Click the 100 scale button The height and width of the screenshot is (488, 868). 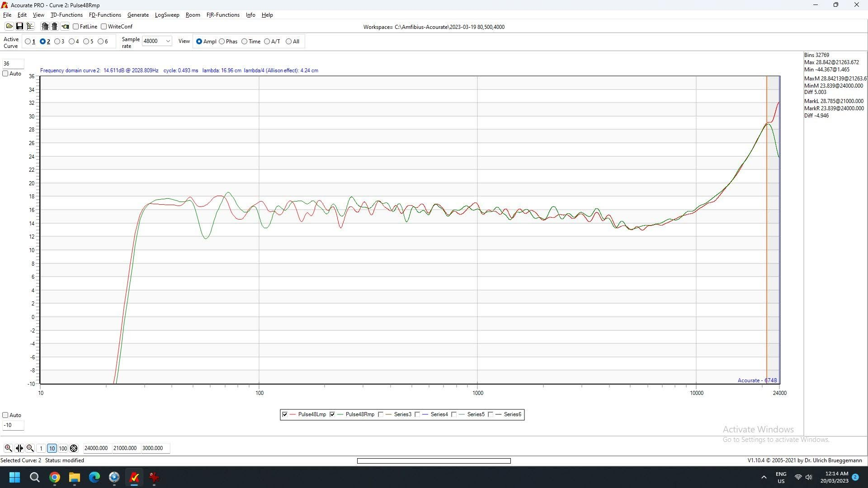click(63, 448)
